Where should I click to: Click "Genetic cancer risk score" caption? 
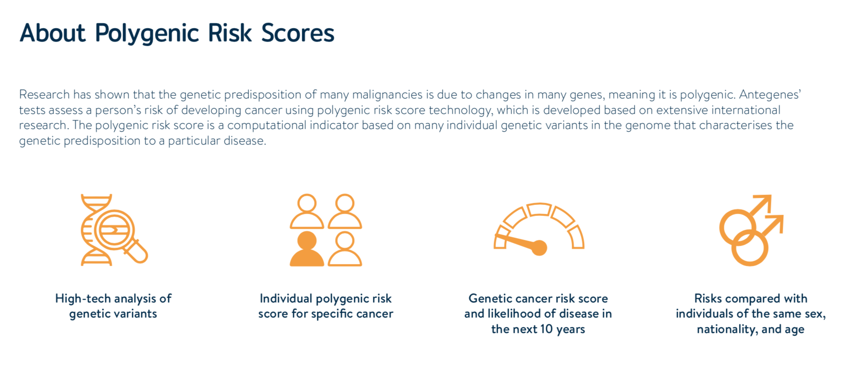tap(538, 299)
